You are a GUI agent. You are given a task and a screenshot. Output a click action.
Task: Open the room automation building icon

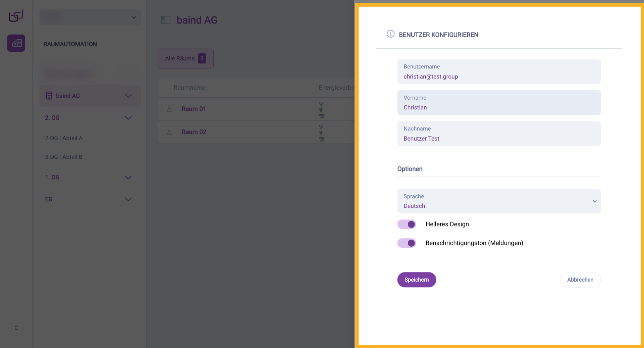(16, 43)
